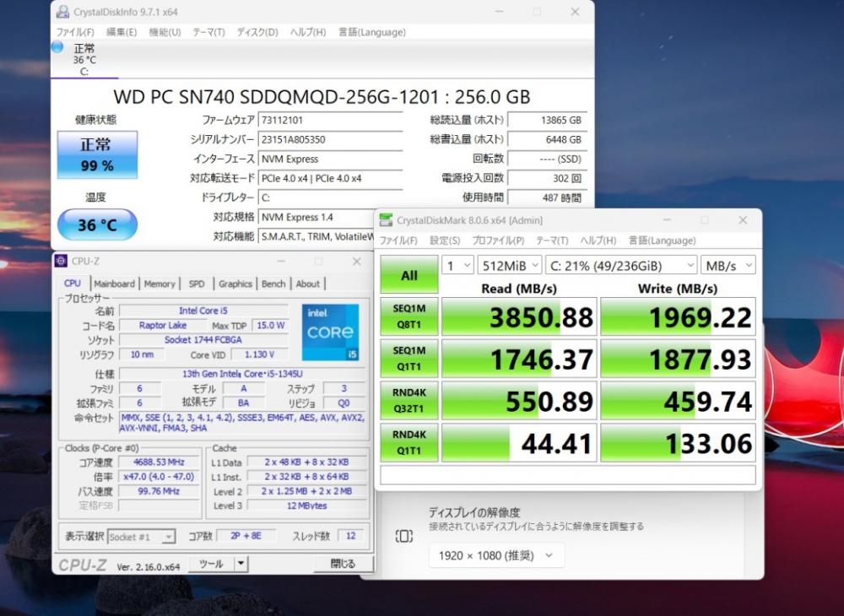
Task: Run RND4K Q32T1 test
Action: 409,400
